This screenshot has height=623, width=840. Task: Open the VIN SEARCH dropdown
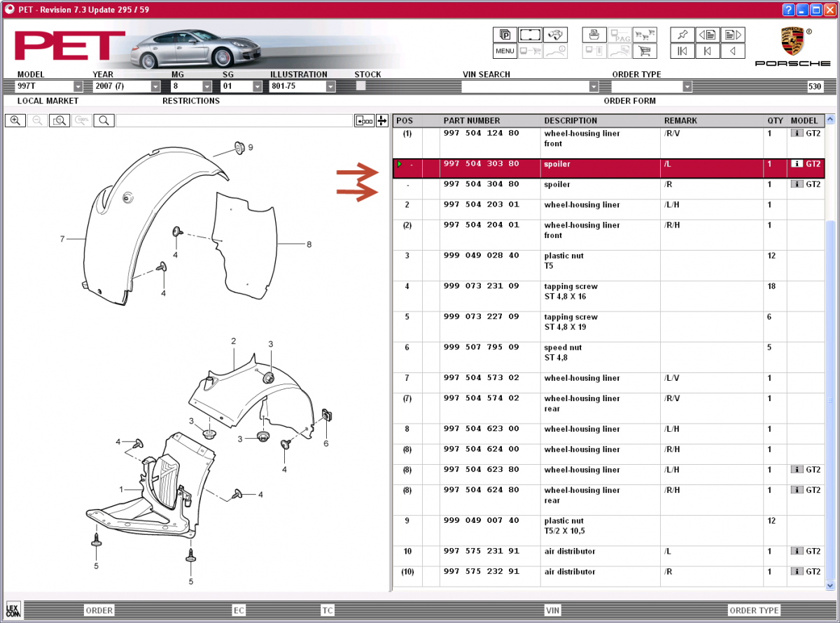[594, 87]
